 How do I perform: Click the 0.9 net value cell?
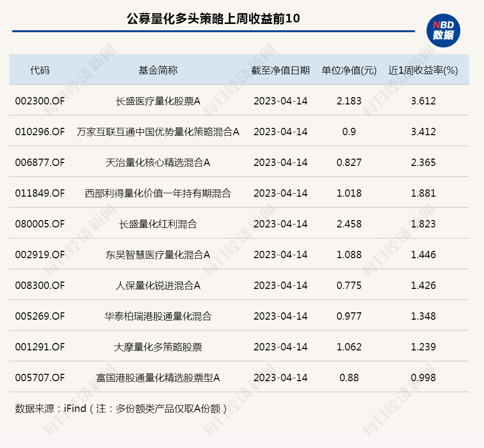(x=349, y=132)
